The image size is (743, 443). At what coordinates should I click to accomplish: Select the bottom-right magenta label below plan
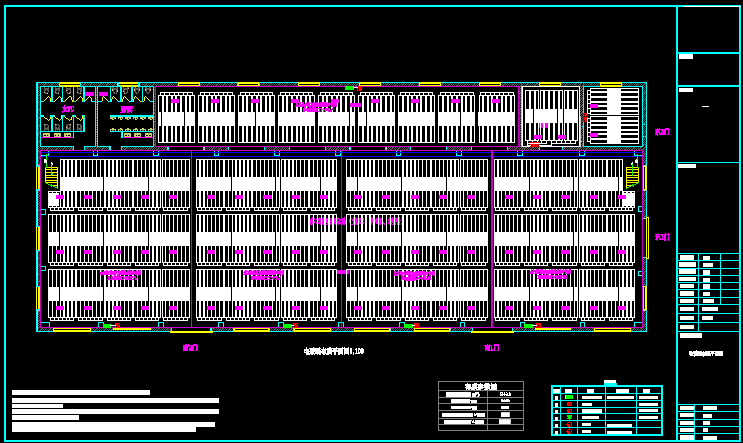coord(492,348)
